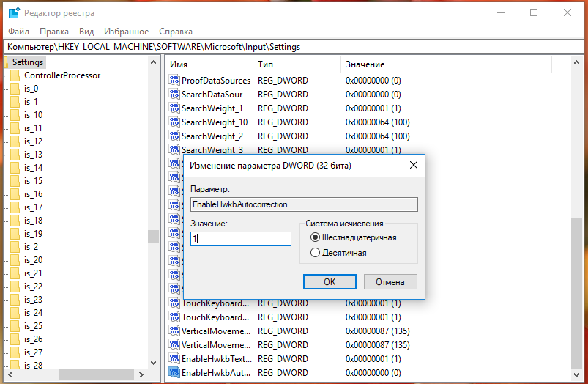
Task: Click the is_1 folder icon
Action: click(15, 102)
